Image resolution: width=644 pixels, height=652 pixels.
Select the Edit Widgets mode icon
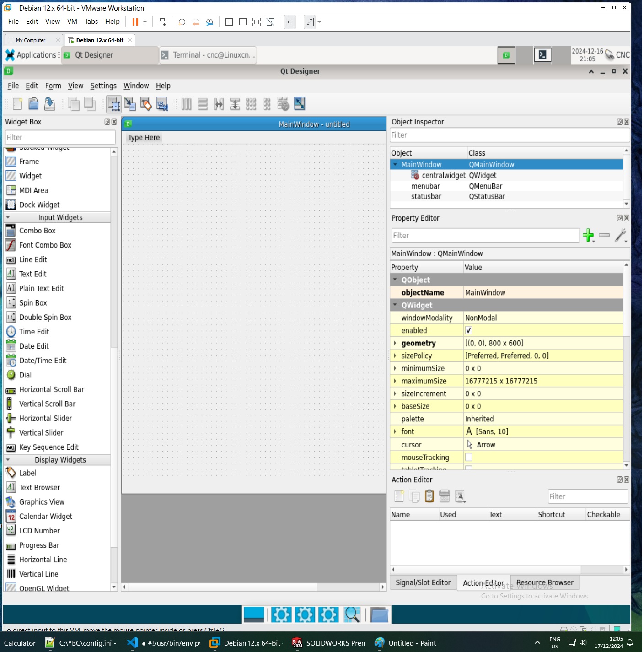114,104
